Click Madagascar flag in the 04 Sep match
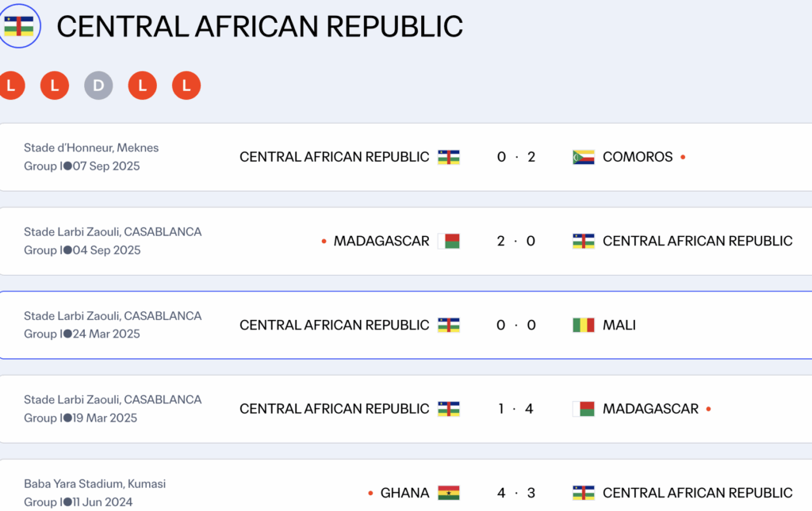The image size is (812, 511). coord(449,241)
